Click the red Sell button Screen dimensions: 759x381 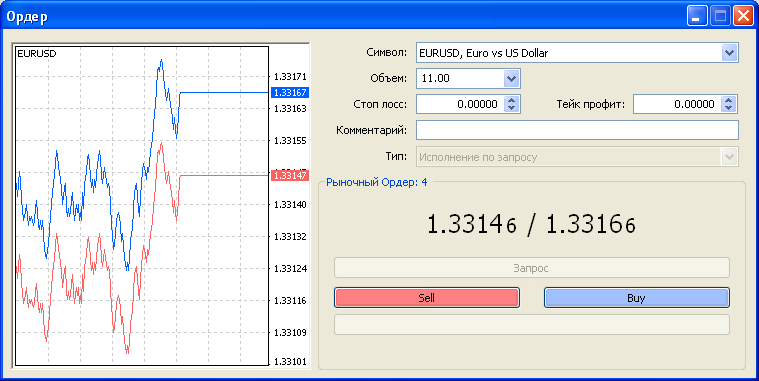pos(426,298)
